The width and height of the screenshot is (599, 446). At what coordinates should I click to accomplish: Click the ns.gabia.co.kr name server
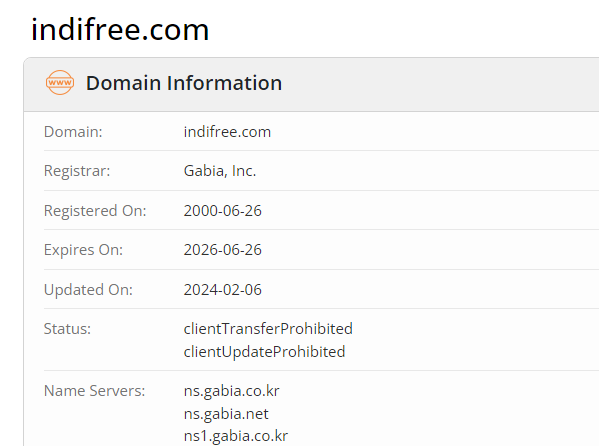(x=232, y=391)
